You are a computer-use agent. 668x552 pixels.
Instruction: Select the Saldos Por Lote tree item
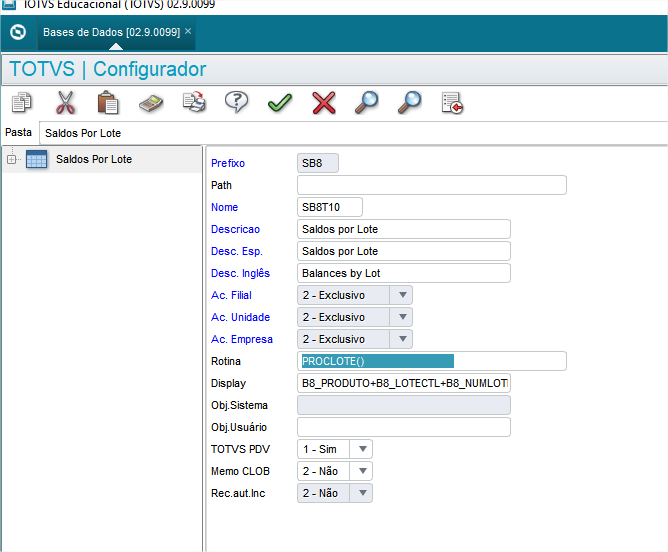(x=94, y=159)
